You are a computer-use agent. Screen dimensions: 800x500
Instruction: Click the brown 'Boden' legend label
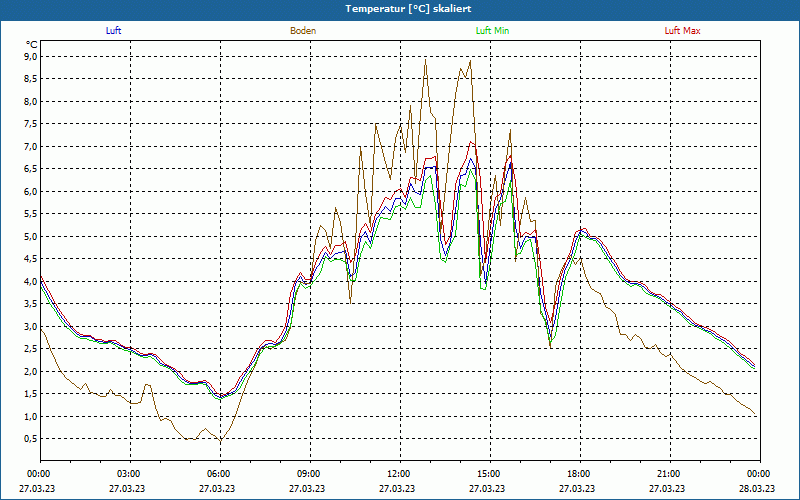pyautogui.click(x=303, y=31)
